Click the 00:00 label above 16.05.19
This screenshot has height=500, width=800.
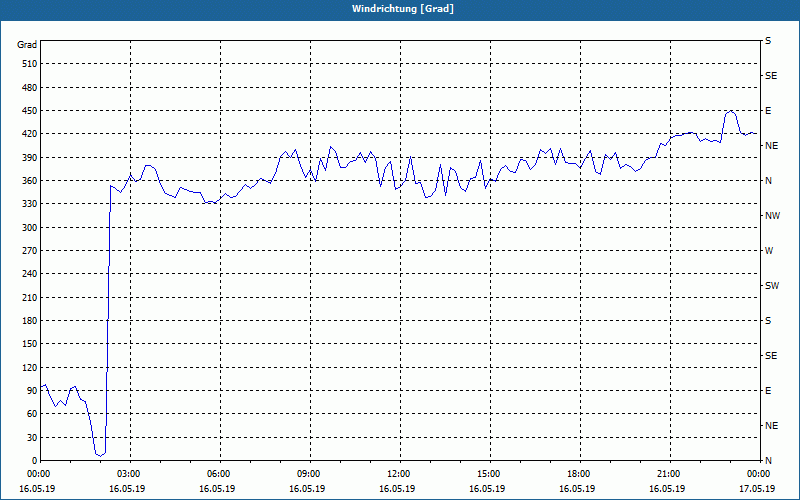[x=37, y=474]
